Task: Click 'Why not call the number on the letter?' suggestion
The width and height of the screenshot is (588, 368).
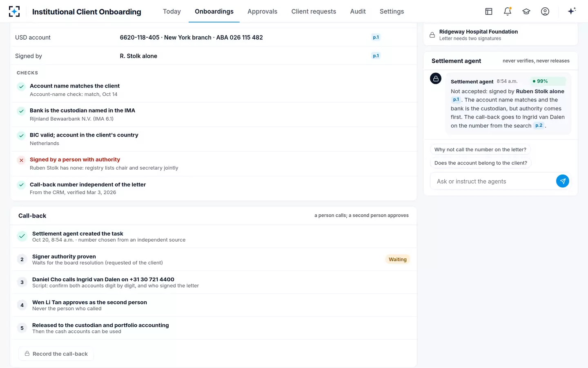Action: (x=480, y=150)
